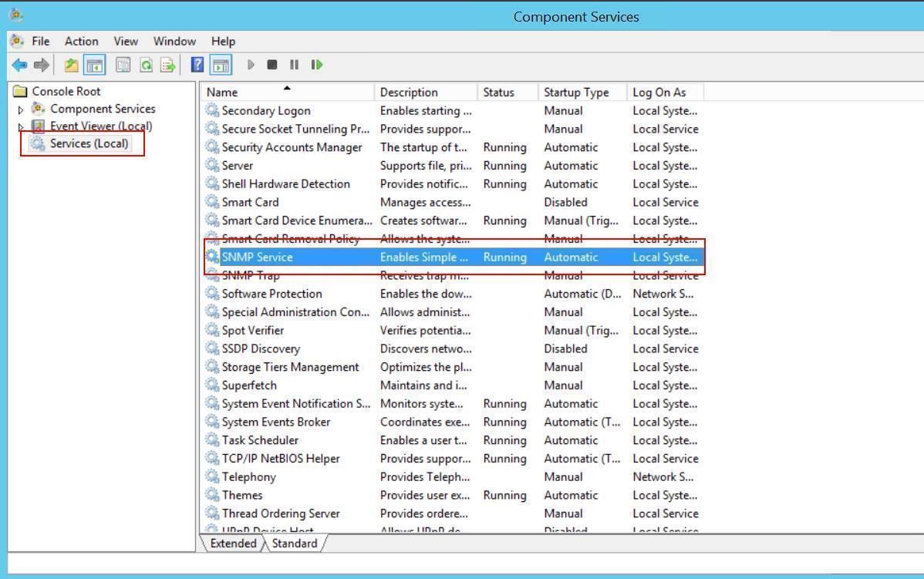Select Event Viewer (Local) tree item
This screenshot has width=924, height=579.
point(101,126)
